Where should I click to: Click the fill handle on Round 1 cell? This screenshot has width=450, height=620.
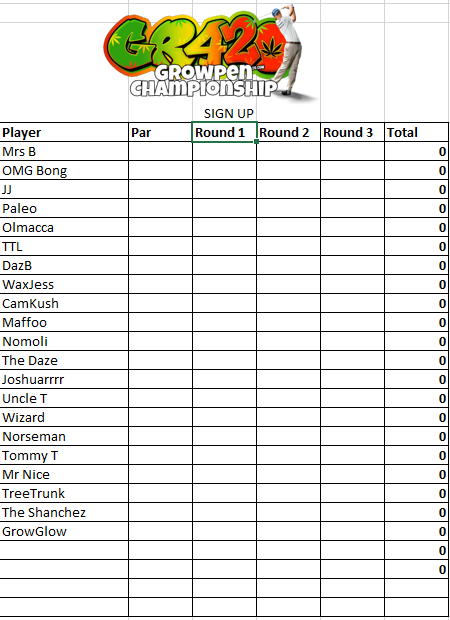(257, 142)
